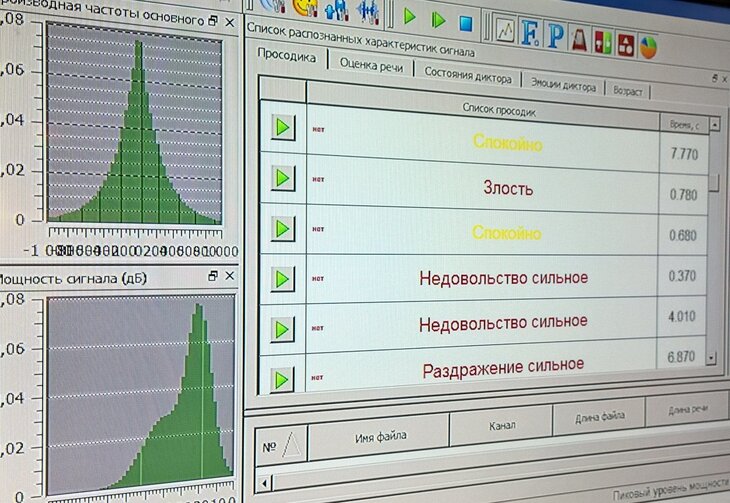Open the Возраст tab
730x503 pixels.
(628, 92)
